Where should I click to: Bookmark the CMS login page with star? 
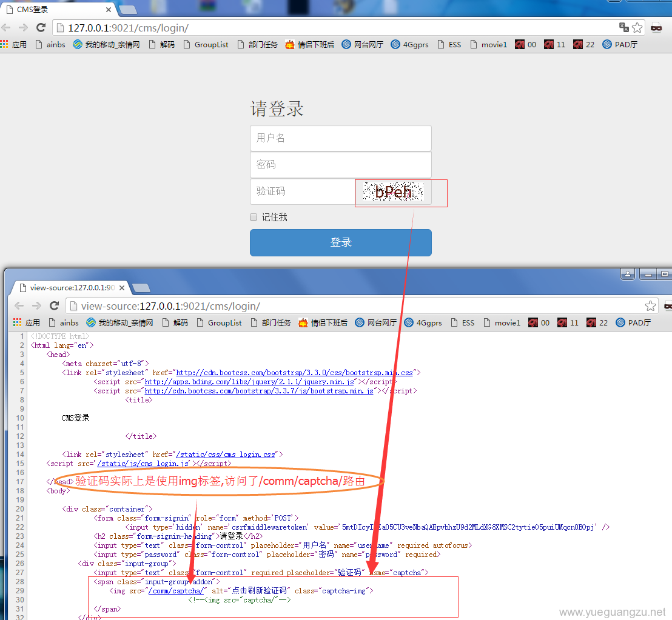point(637,28)
